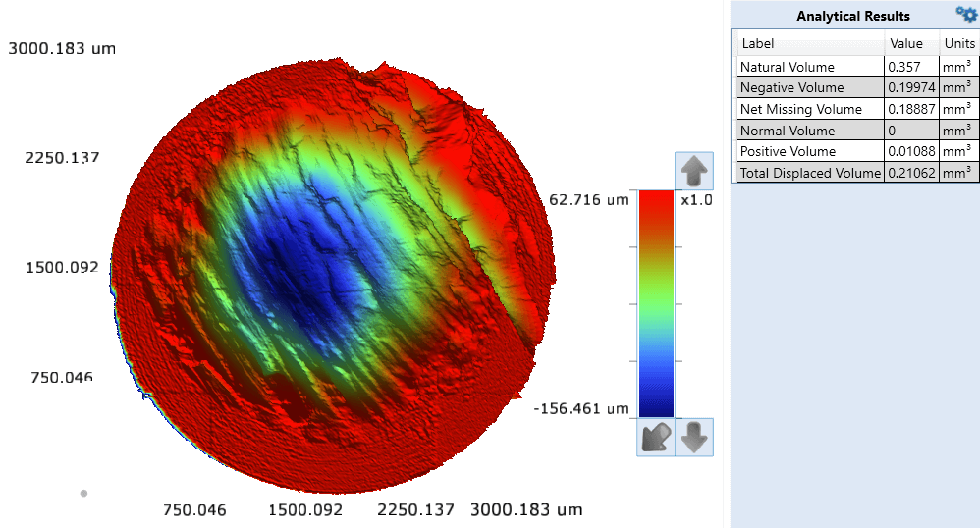Sort table by Label column header
The height and width of the screenshot is (528, 980).
tap(808, 43)
